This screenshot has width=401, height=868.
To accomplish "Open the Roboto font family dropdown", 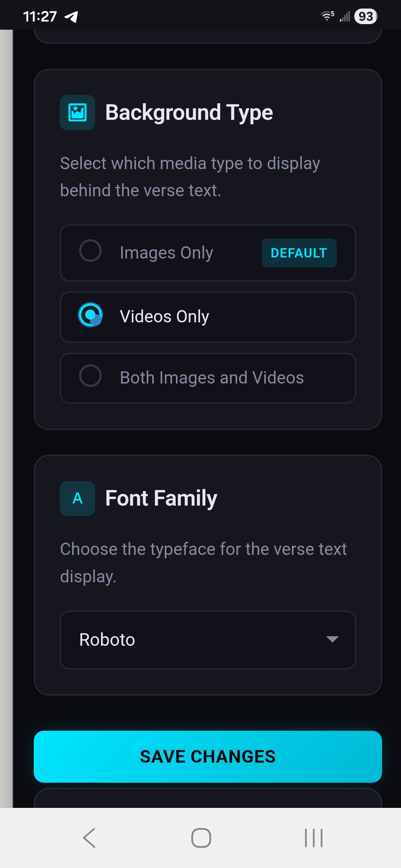I will tap(208, 640).
